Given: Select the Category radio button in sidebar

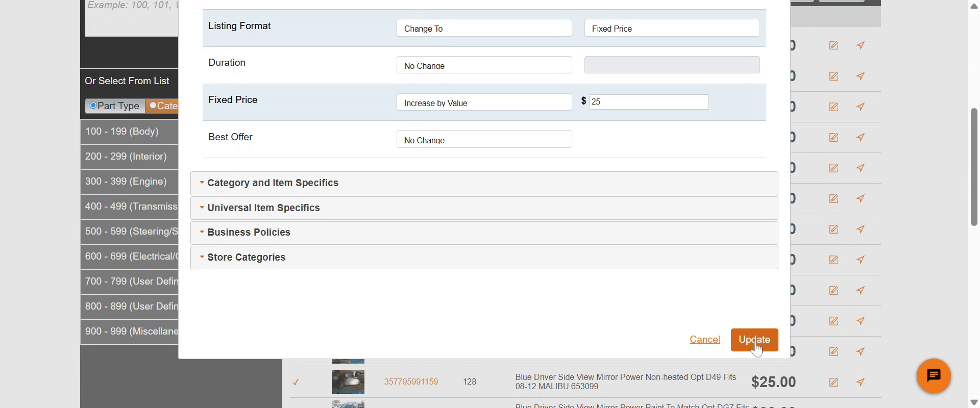Looking at the screenshot, I should tap(153, 106).
